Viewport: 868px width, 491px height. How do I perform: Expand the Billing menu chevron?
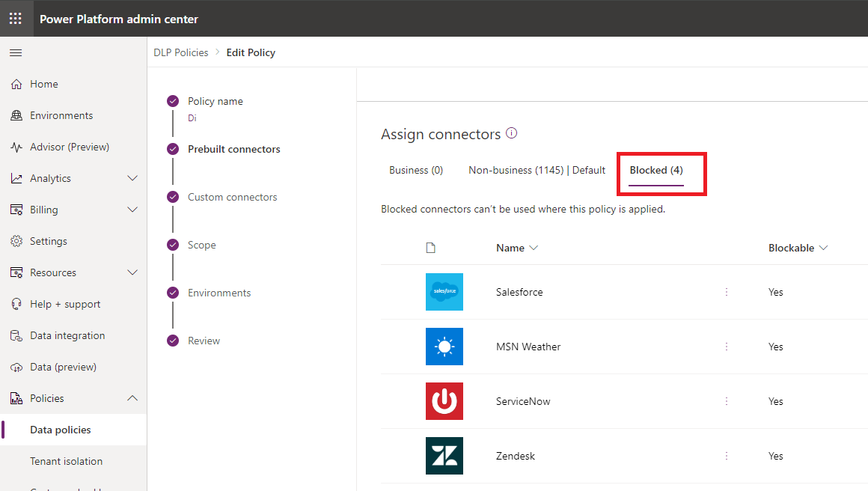(132, 210)
